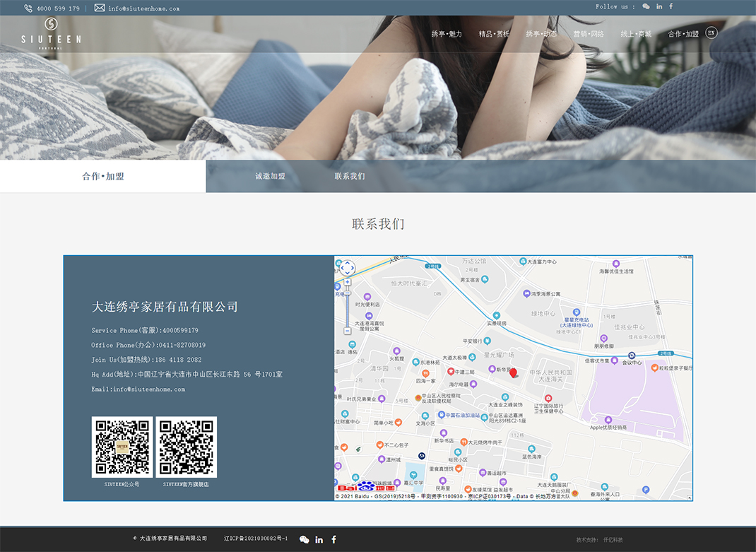
Task: Click the WeChat icon in top bar
Action: coord(646,6)
